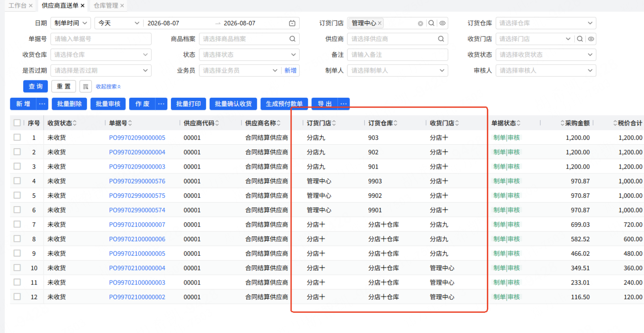Check the row 2 checkbox
The height and width of the screenshot is (333, 644).
coord(17,151)
